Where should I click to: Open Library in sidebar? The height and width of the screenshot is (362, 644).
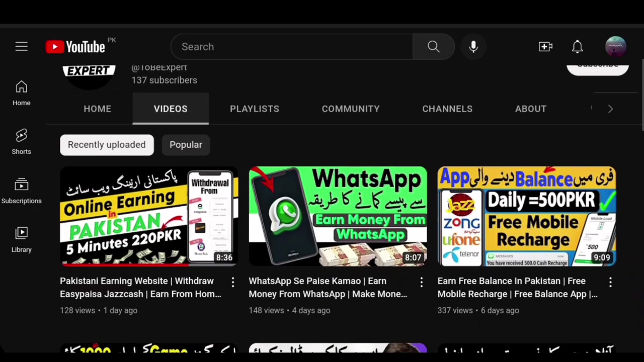point(21,239)
